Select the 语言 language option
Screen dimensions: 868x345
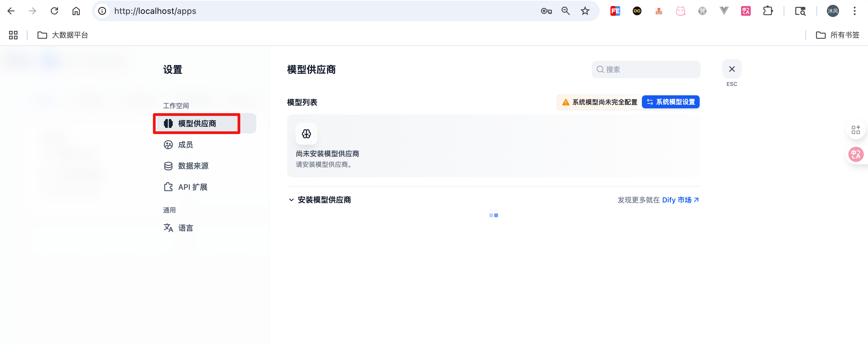[185, 228]
